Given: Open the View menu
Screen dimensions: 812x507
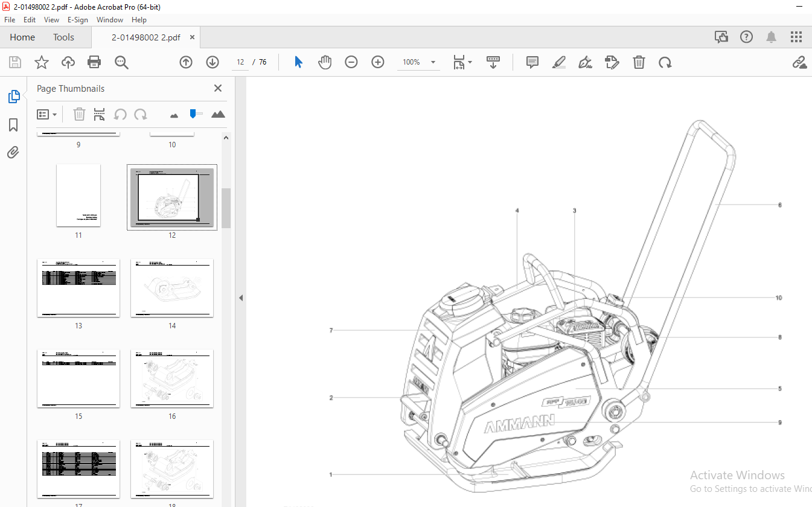Looking at the screenshot, I should [x=52, y=20].
